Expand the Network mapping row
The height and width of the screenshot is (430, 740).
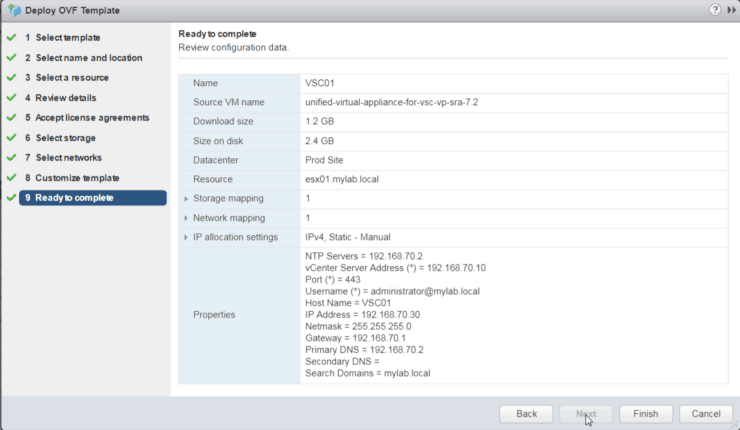[x=187, y=218]
